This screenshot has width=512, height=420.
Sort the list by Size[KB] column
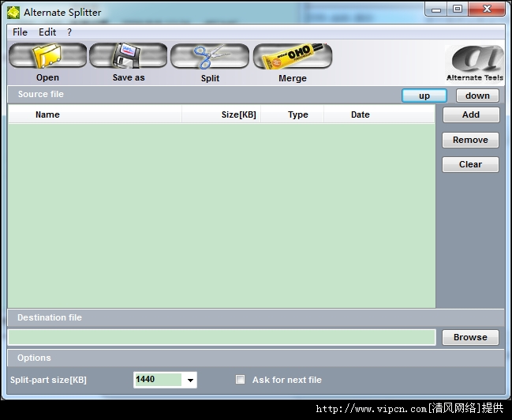pyautogui.click(x=238, y=114)
